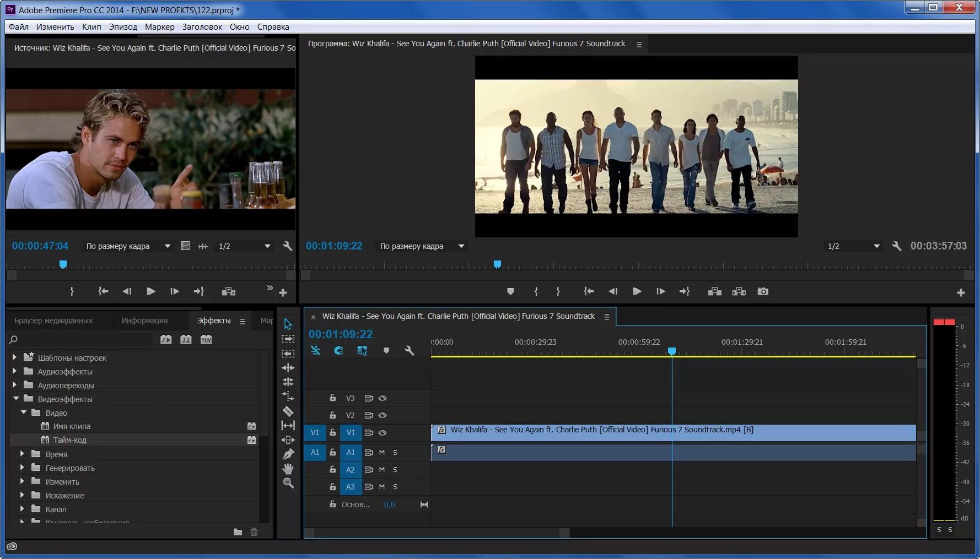Toggle Linked Selection in timeline
Viewport: 980px width, 559px height.
[362, 350]
